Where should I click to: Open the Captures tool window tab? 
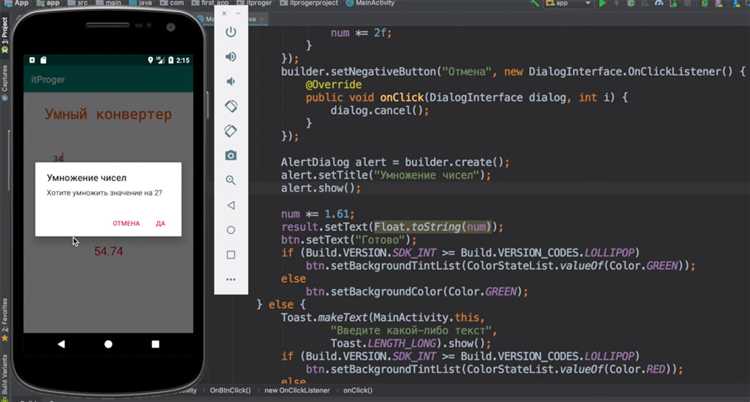tap(4, 82)
